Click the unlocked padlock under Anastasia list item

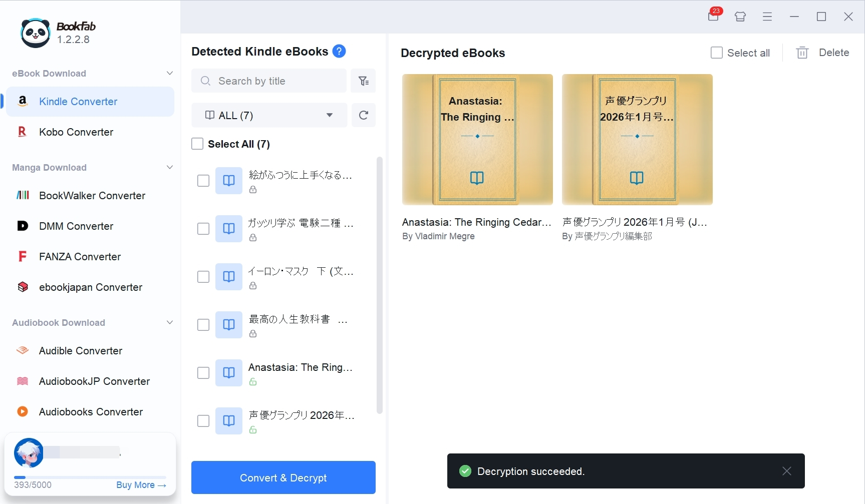pos(253,382)
